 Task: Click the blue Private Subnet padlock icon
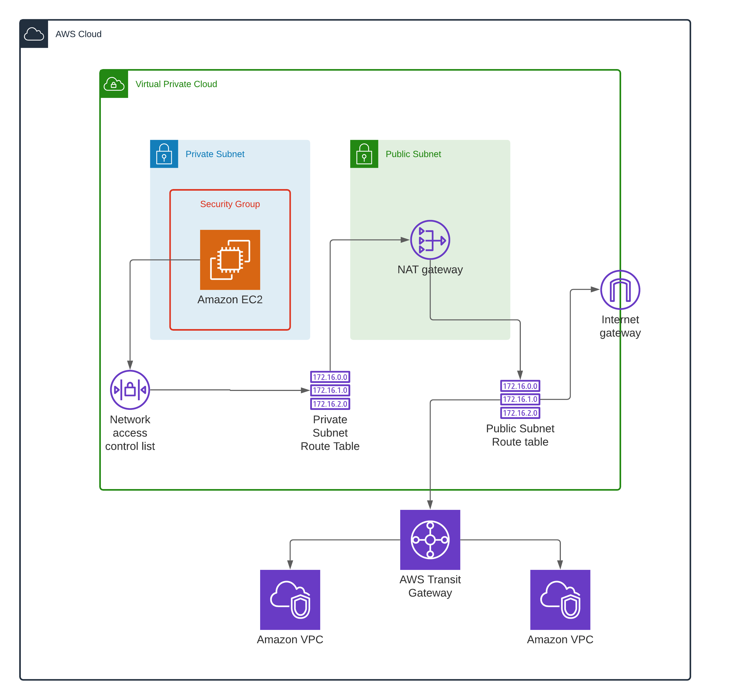(x=164, y=154)
